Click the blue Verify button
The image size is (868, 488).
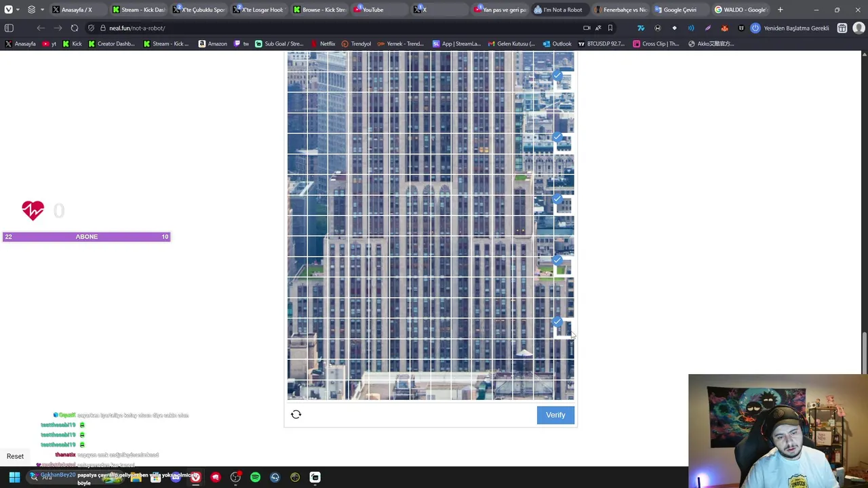[555, 415]
